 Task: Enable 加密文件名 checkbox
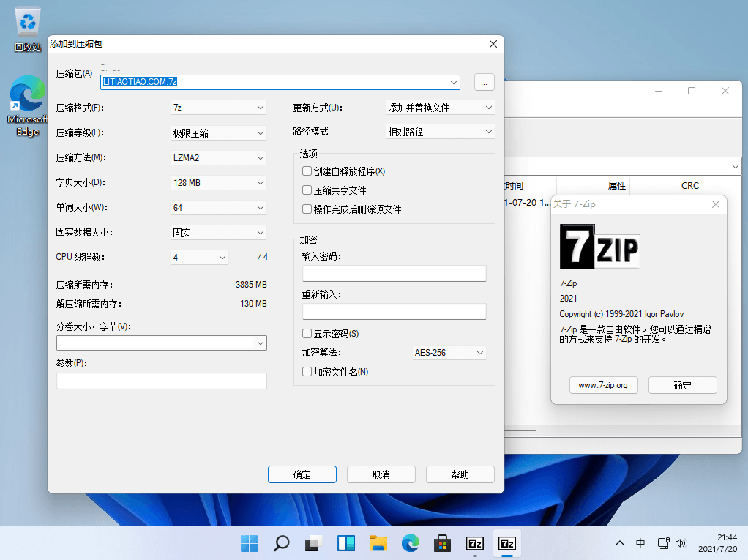click(x=307, y=372)
